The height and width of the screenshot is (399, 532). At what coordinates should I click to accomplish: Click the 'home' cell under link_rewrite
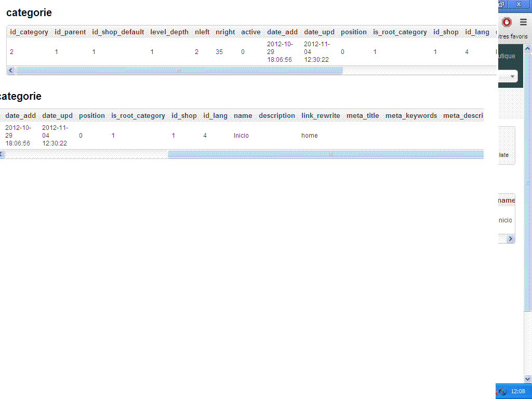tap(310, 136)
